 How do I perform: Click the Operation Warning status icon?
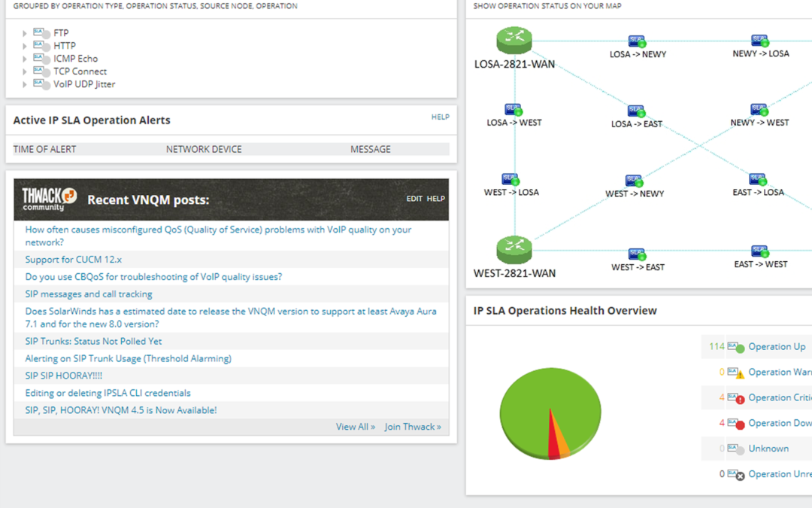click(736, 373)
